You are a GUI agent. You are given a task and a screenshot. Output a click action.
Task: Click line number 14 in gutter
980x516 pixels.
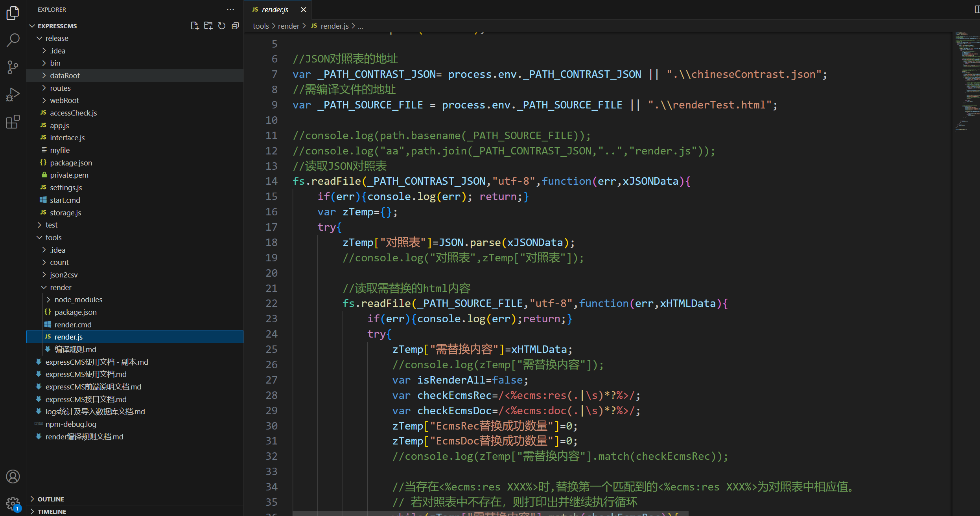pyautogui.click(x=271, y=181)
